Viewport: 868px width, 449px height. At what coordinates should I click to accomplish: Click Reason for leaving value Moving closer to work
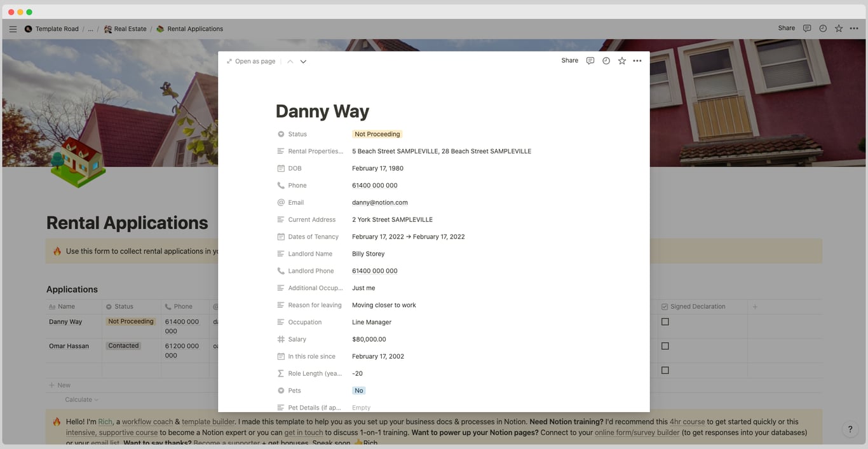point(384,305)
